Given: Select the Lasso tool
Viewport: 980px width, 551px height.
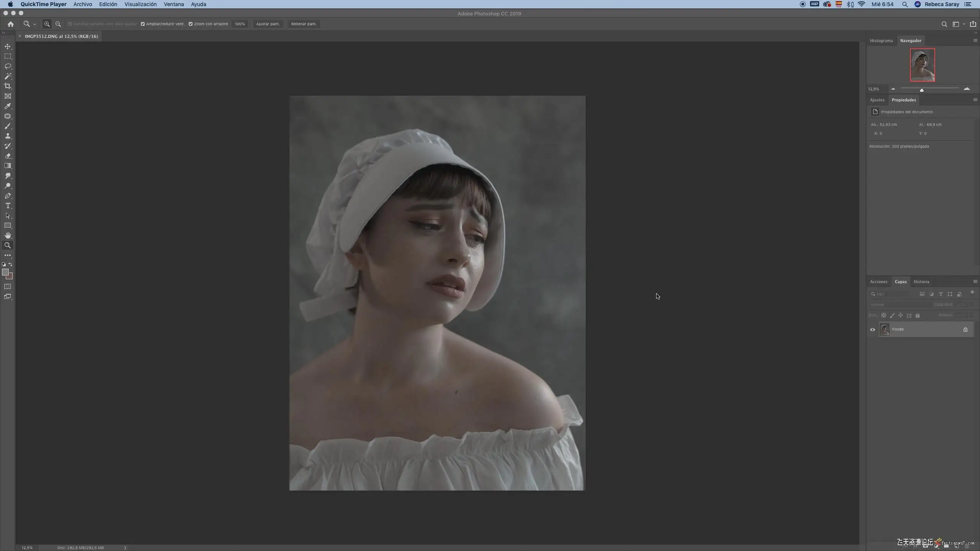Looking at the screenshot, I should click(x=8, y=66).
